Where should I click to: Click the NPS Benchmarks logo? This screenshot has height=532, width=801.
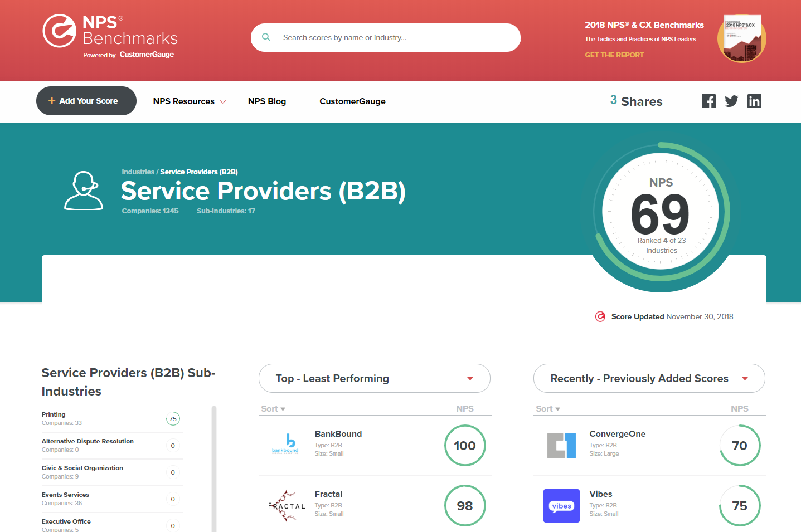coord(110,31)
